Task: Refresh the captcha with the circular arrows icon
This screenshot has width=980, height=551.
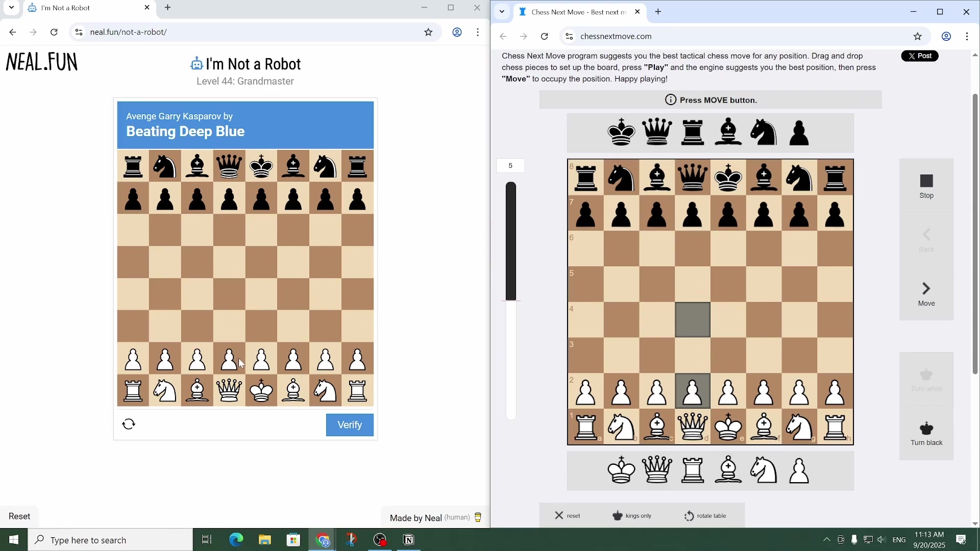Action: point(129,424)
